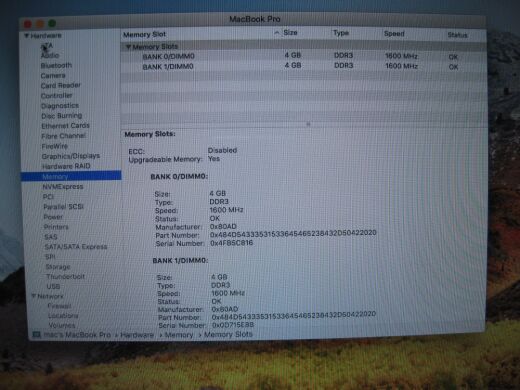Select Audio in the sidebar
This screenshot has width=520, height=390.
(x=50, y=55)
